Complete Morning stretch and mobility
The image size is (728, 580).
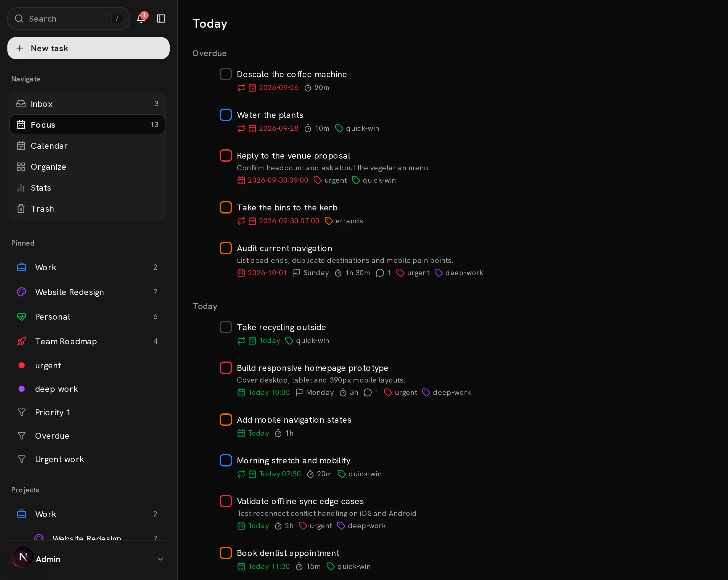[x=225, y=460]
